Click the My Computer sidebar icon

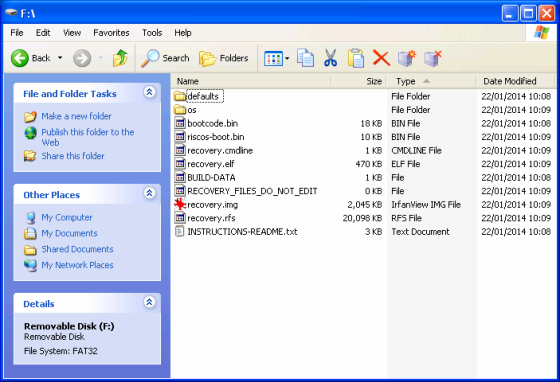[30, 217]
